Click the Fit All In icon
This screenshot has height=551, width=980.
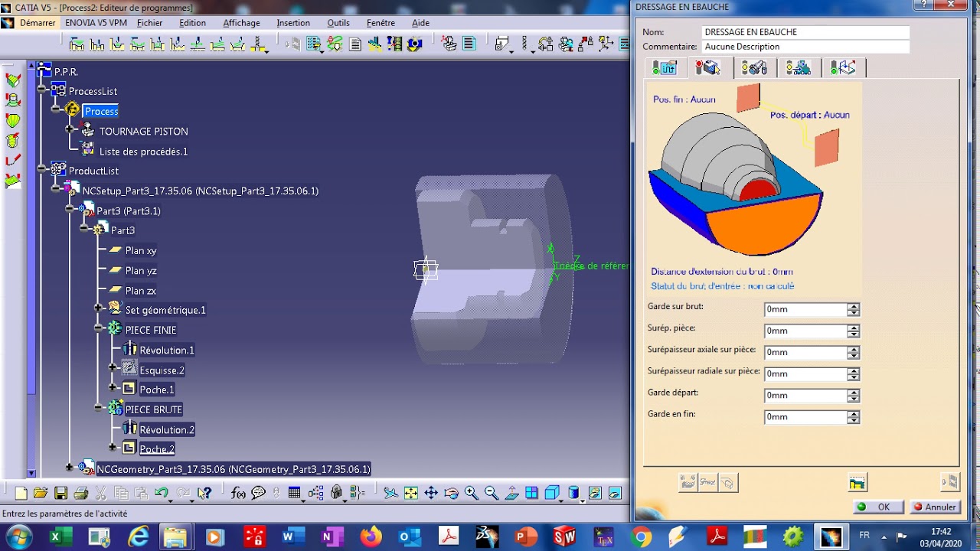411,494
